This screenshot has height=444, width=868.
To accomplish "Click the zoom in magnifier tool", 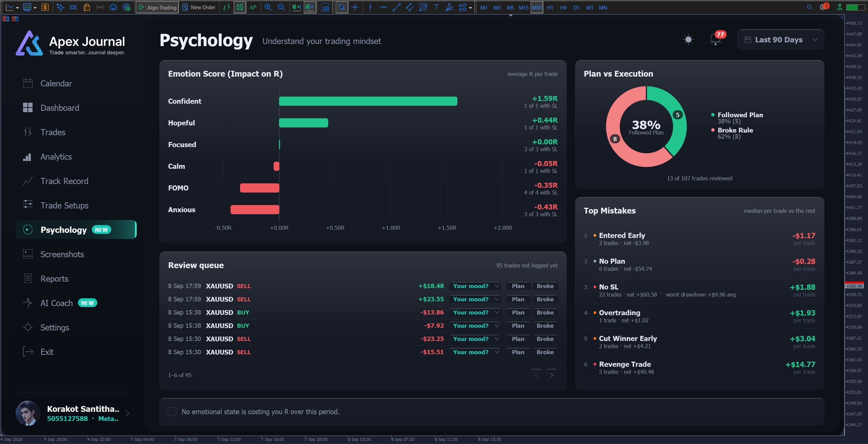I will point(268,7).
